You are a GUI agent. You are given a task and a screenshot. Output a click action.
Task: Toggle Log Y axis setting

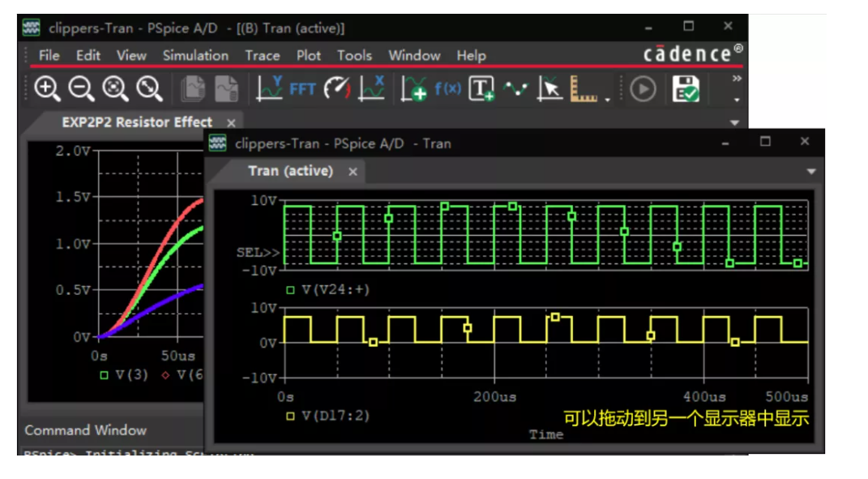coord(270,88)
